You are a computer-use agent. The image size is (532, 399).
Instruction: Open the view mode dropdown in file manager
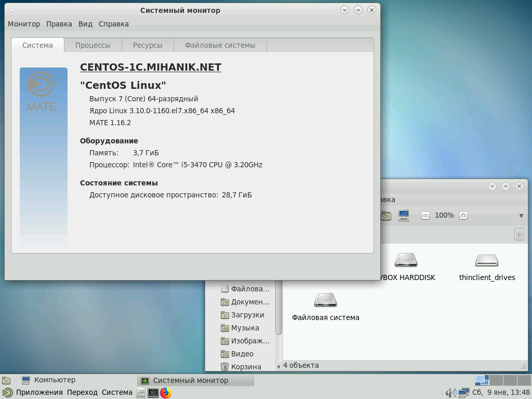click(521, 216)
